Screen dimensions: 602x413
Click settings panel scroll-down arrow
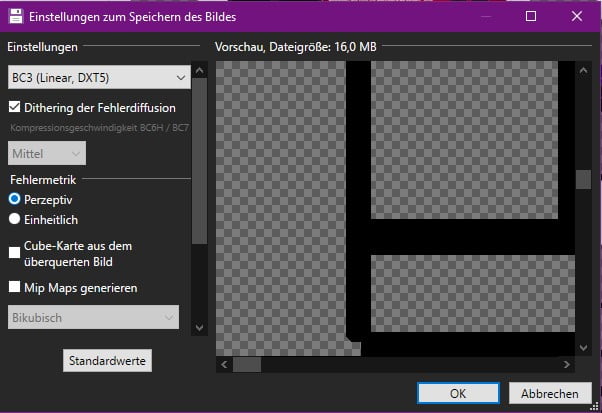(199, 326)
